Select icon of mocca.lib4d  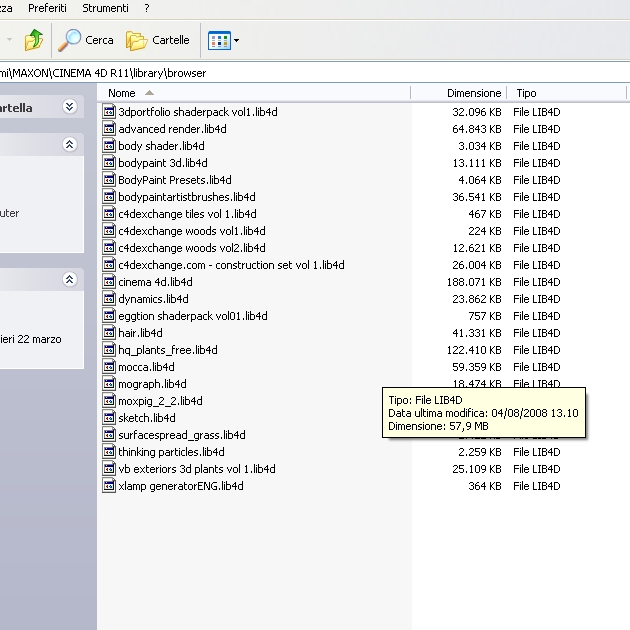[x=108, y=367]
